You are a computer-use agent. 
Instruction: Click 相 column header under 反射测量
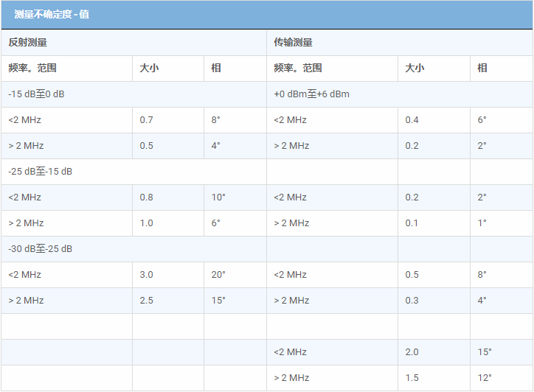(x=216, y=69)
